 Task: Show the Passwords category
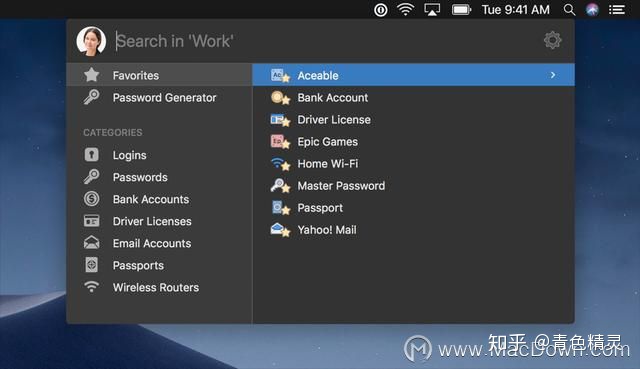tap(159, 177)
